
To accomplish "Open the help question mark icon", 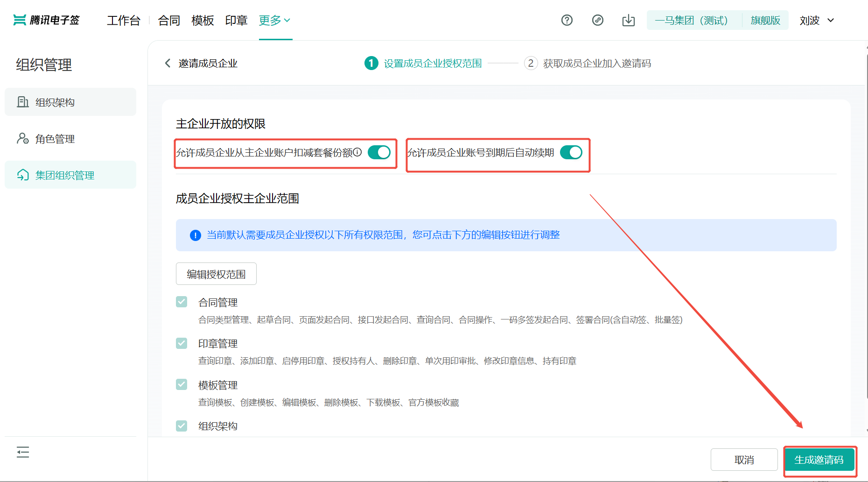I will pyautogui.click(x=567, y=20).
